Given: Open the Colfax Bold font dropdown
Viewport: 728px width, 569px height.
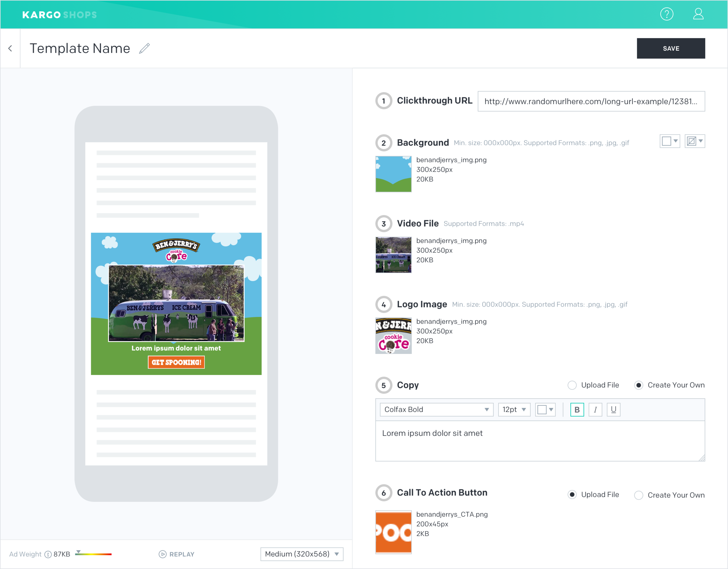Looking at the screenshot, I should (436, 410).
